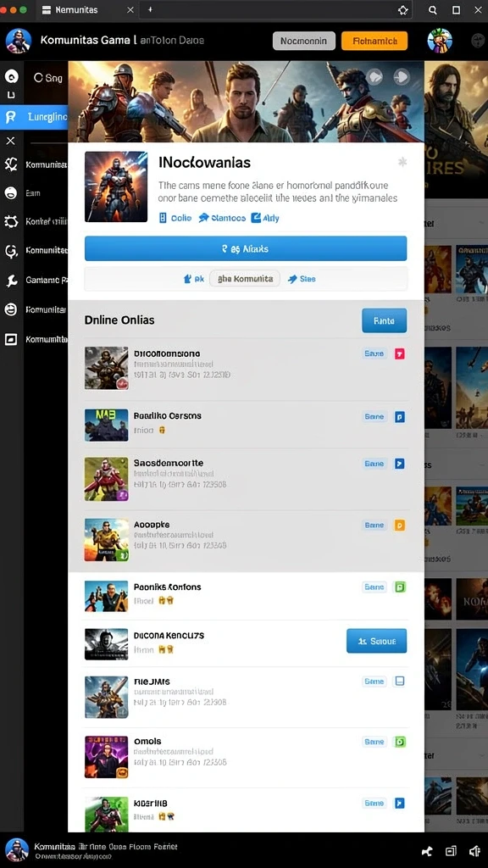
Task: Open the Omols list entry title
Action: [147, 741]
